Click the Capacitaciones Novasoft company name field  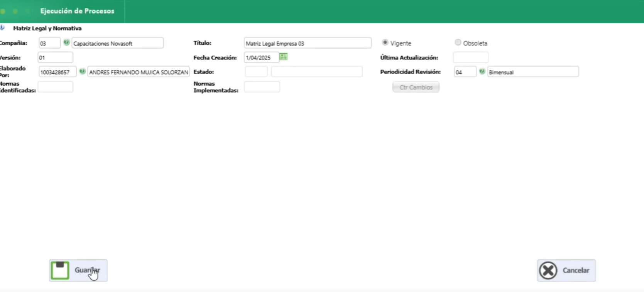118,43
